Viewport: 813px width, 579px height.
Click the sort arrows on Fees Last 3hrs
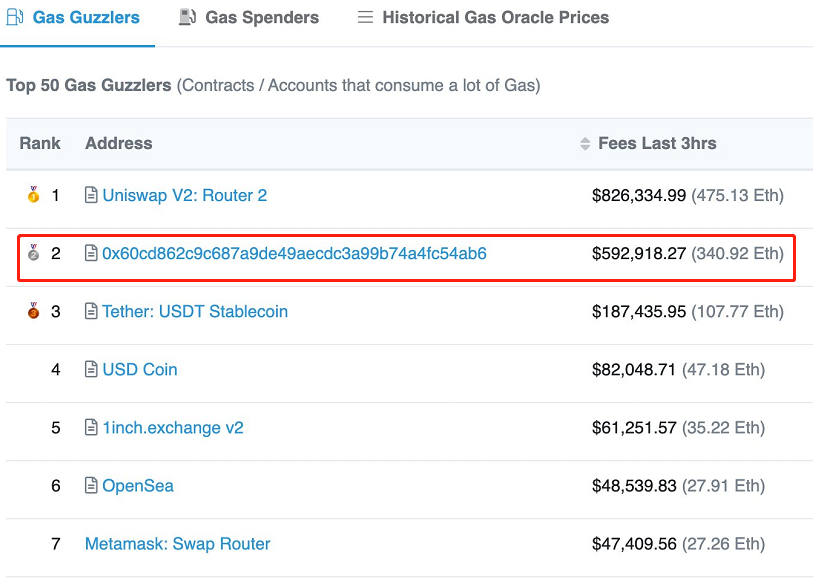(585, 144)
